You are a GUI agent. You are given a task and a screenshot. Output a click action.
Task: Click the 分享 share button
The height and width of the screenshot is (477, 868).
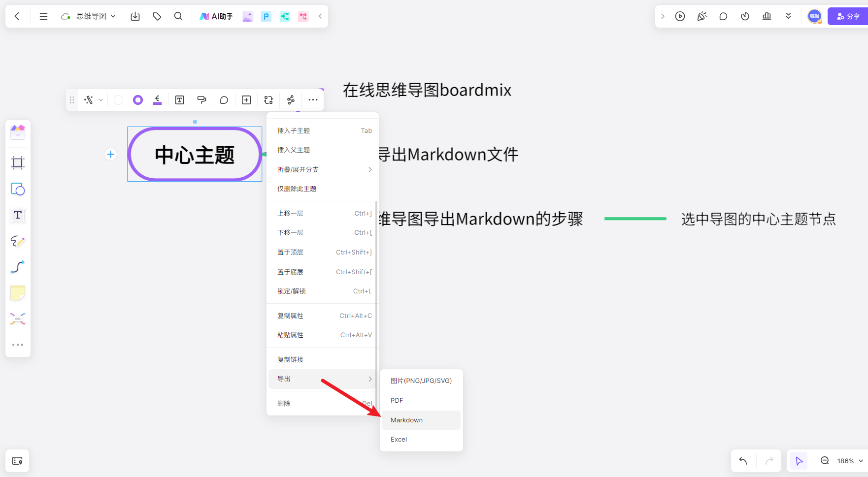click(x=848, y=16)
